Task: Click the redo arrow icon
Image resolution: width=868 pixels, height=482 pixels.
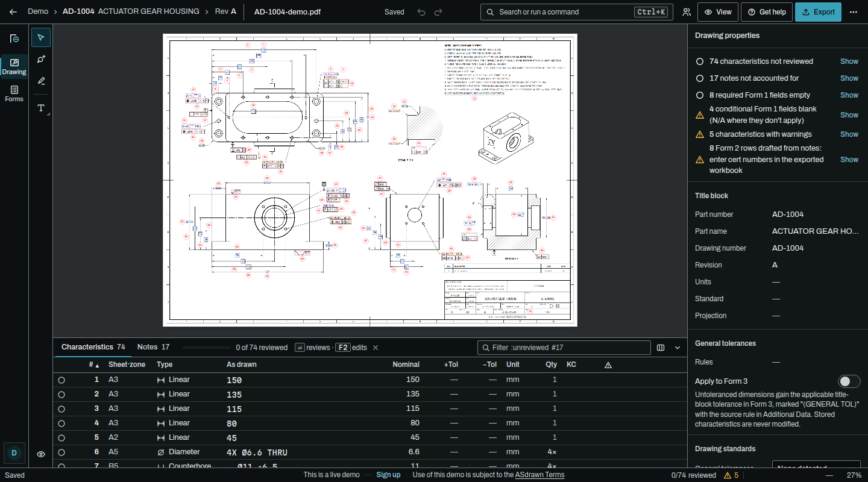Action: point(438,12)
